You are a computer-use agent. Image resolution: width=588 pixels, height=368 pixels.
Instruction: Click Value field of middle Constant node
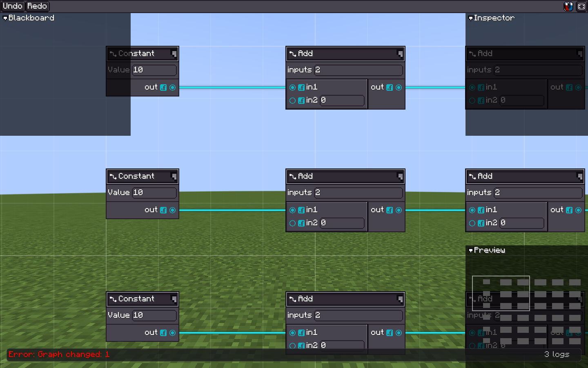[154, 193]
